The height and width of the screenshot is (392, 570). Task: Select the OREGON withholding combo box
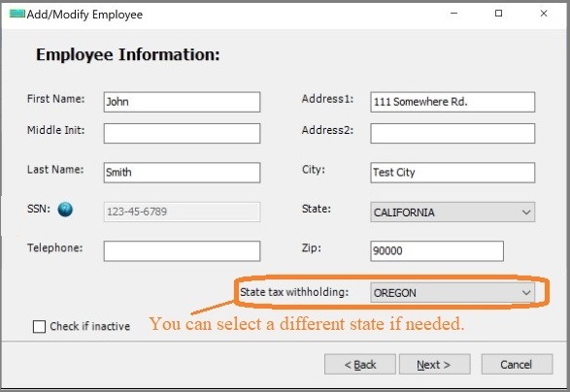point(453,292)
